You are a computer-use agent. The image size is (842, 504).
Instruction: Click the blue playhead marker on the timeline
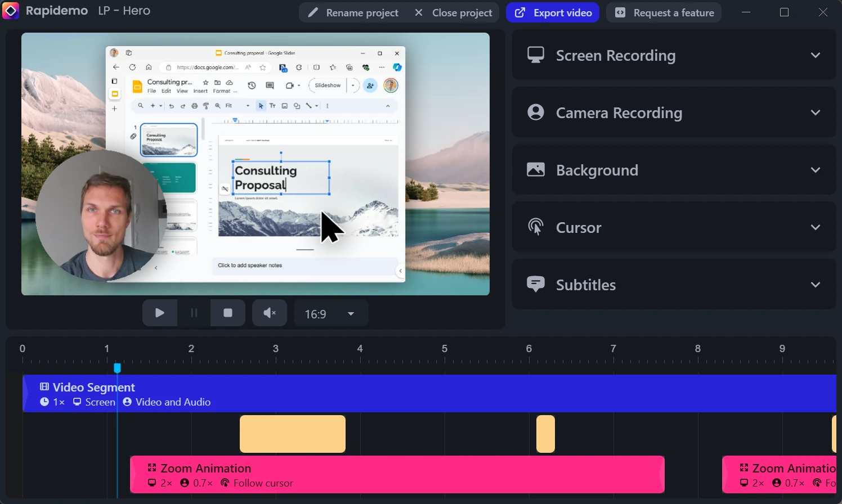[x=118, y=367]
